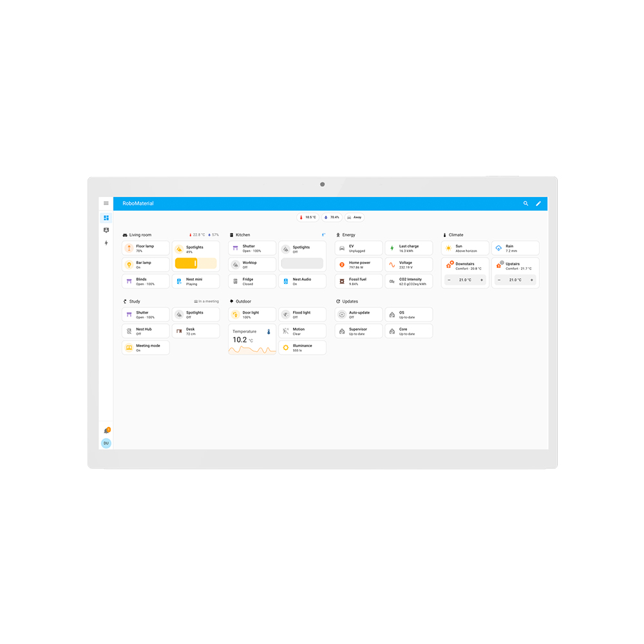Viewport: 644px width, 644px height.
Task: Click the grey Kitchen Spotlights brightness slider
Action: pos(302,263)
